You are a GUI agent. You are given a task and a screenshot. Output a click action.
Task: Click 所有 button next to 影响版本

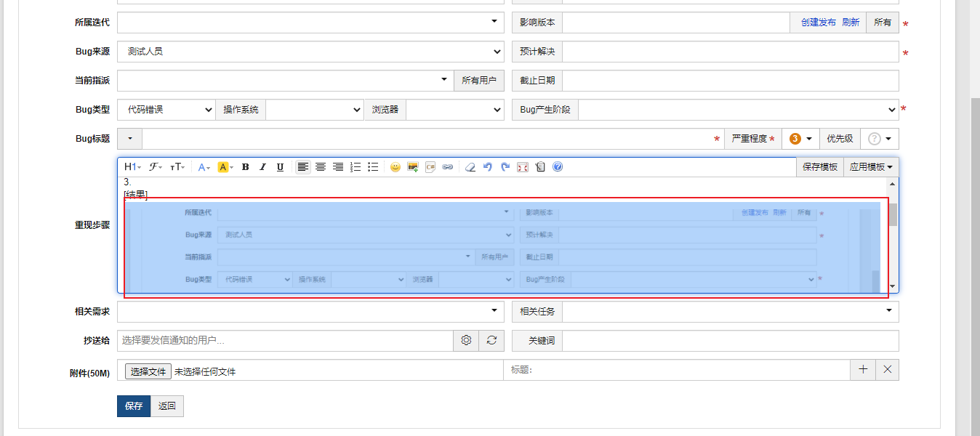click(x=883, y=23)
